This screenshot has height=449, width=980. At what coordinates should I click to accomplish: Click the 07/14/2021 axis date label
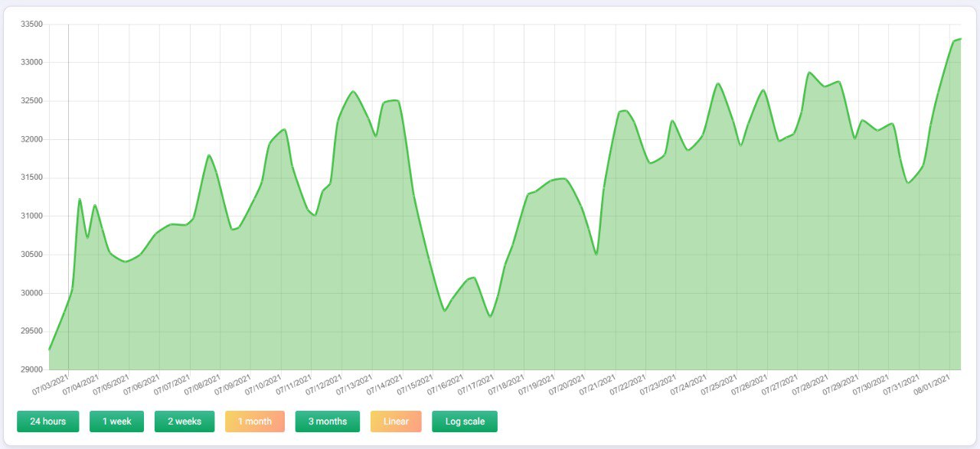click(386, 385)
